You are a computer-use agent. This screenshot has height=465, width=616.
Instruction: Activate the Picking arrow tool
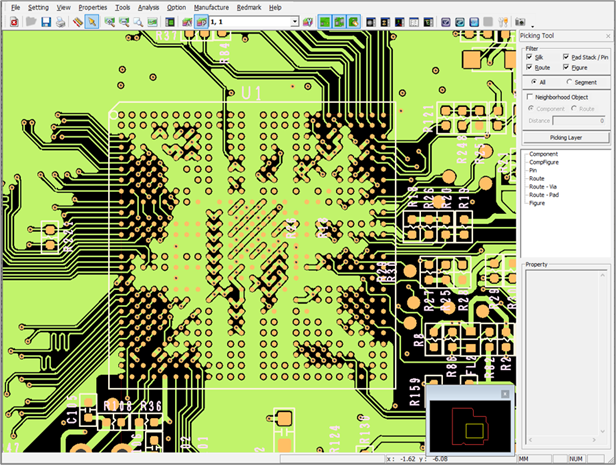92,21
